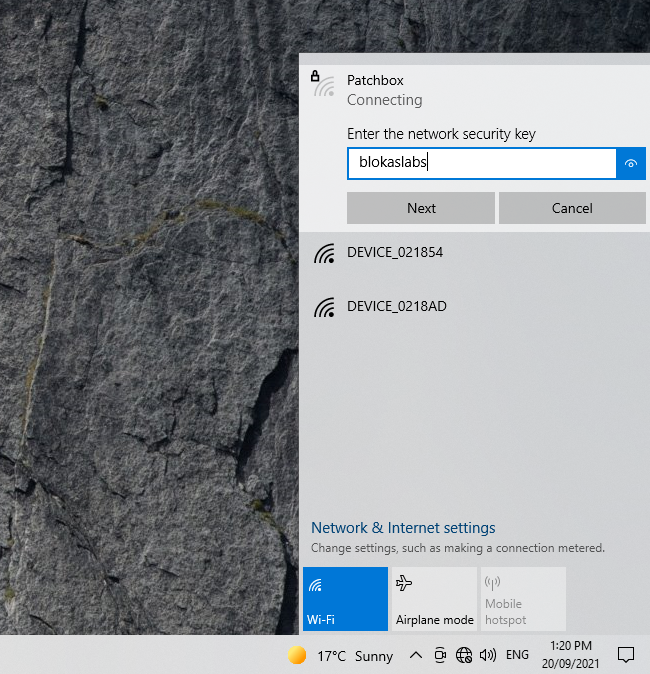Cancel the Patchbox connection

tap(572, 208)
